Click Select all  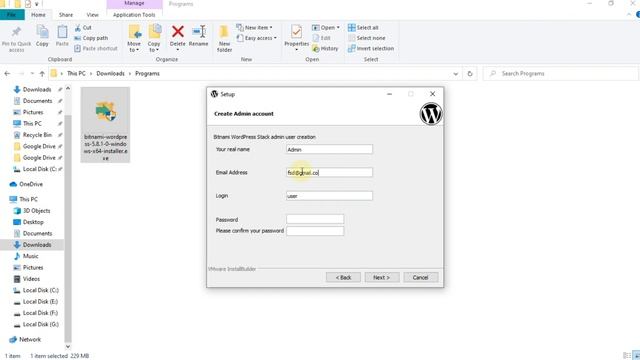tap(363, 27)
